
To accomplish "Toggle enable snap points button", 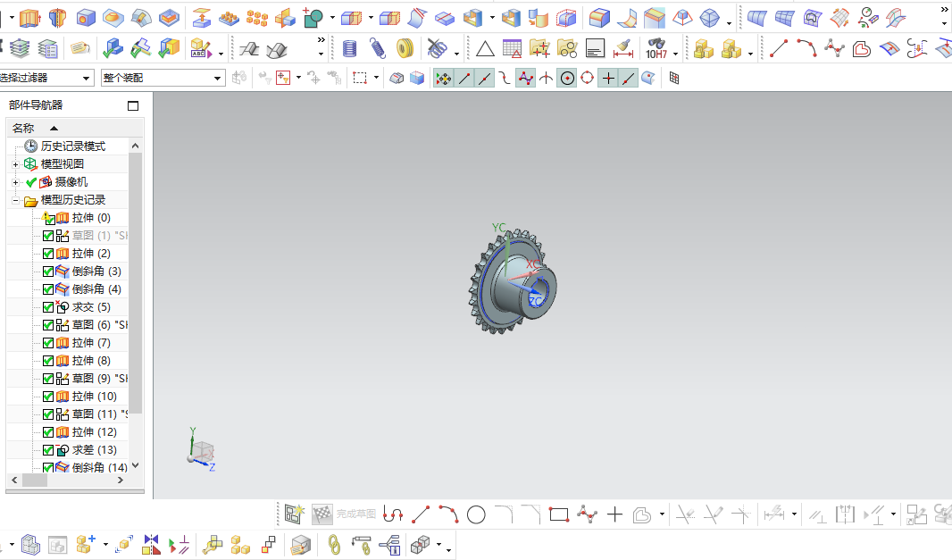I will 443,79.
